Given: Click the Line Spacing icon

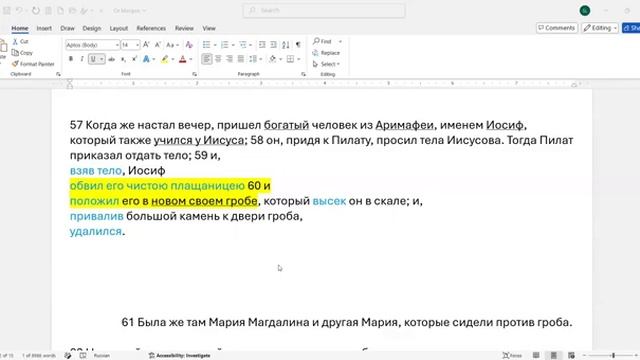Looking at the screenshot, I should click(x=253, y=59).
